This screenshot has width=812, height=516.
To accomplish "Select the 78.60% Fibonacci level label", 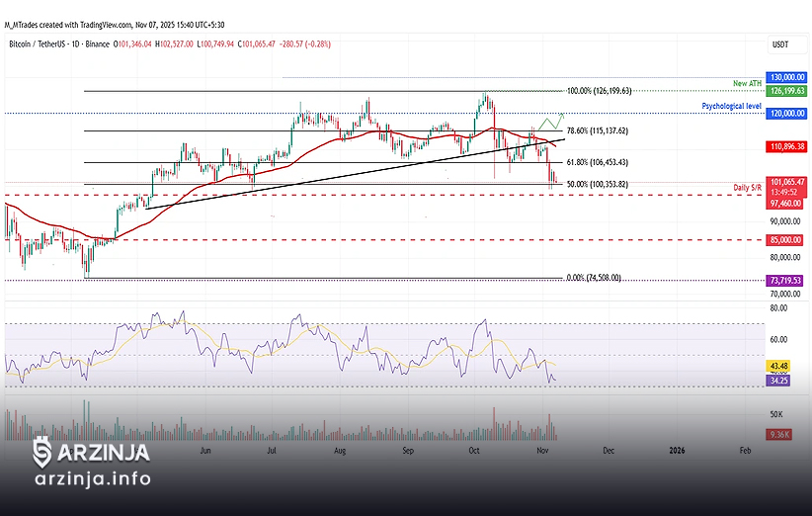I will click(x=597, y=130).
